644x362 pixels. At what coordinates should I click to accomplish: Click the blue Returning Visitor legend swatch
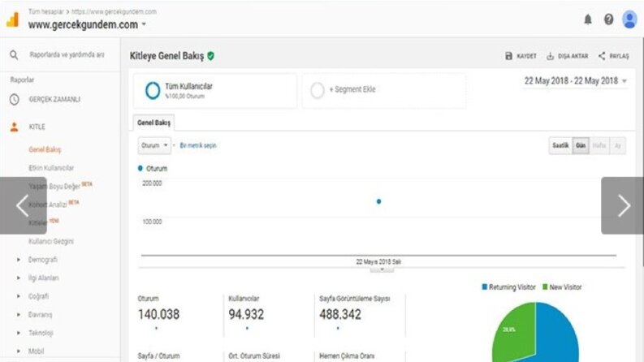coord(485,287)
